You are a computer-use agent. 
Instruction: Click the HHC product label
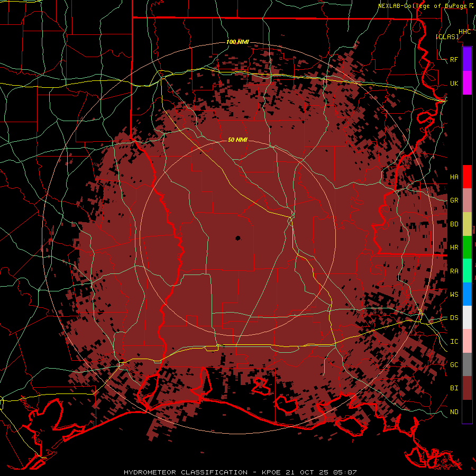(x=464, y=32)
